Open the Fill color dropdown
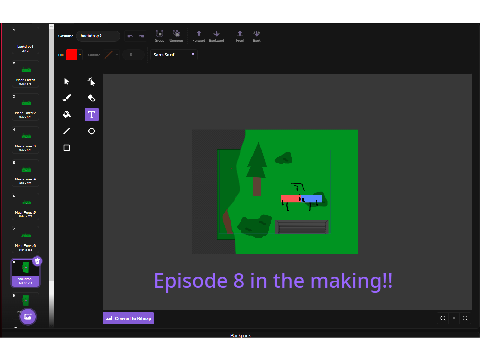The width and height of the screenshot is (480, 360). [80, 55]
